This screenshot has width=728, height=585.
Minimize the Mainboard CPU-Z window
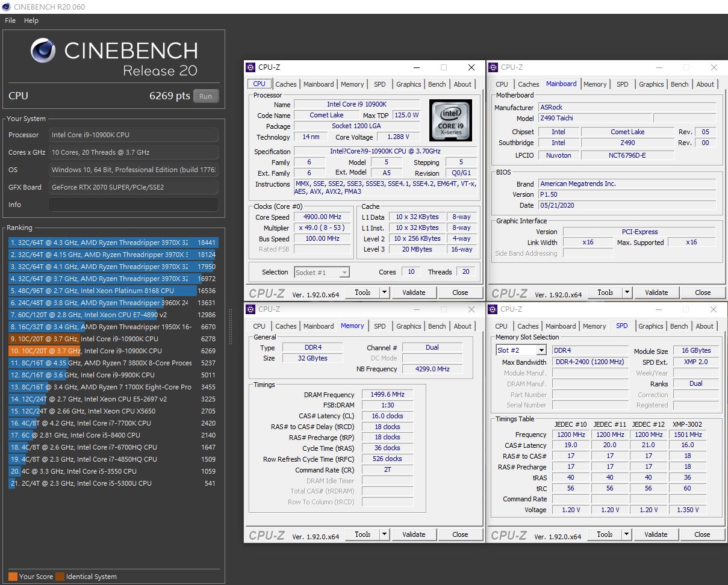pos(659,67)
